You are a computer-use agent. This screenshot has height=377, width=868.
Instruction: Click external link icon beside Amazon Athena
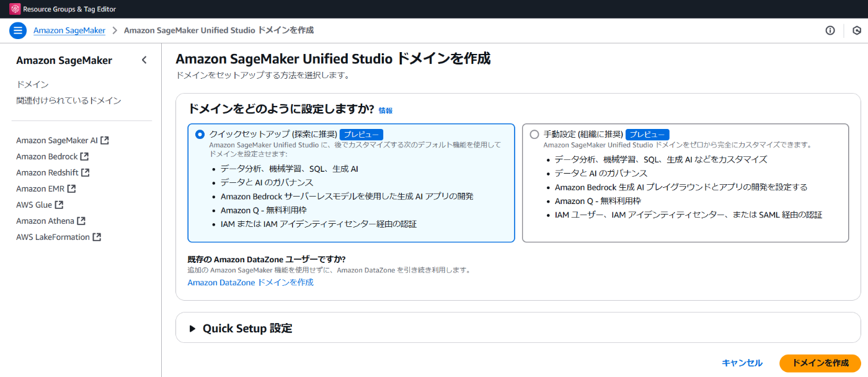[x=81, y=221]
